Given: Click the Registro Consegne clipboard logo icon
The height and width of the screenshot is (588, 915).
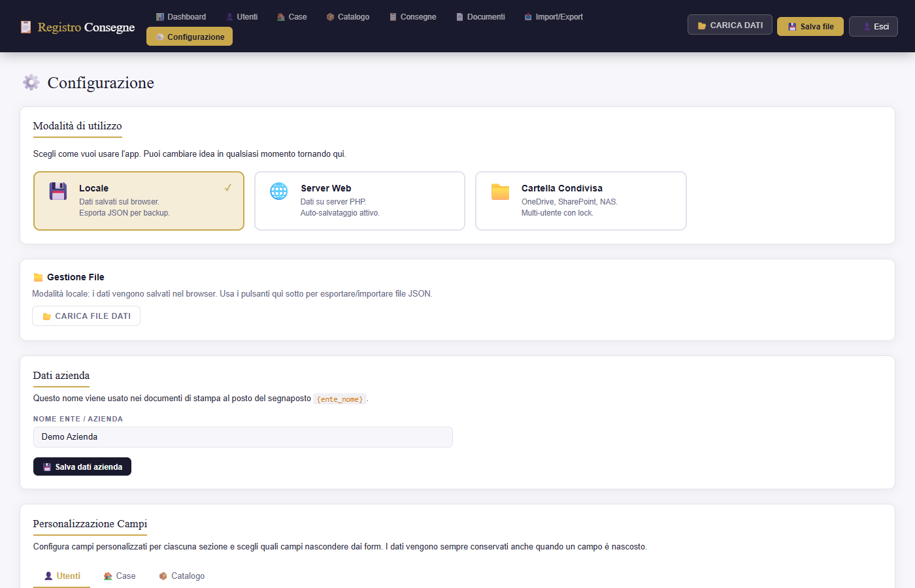Looking at the screenshot, I should pos(25,27).
